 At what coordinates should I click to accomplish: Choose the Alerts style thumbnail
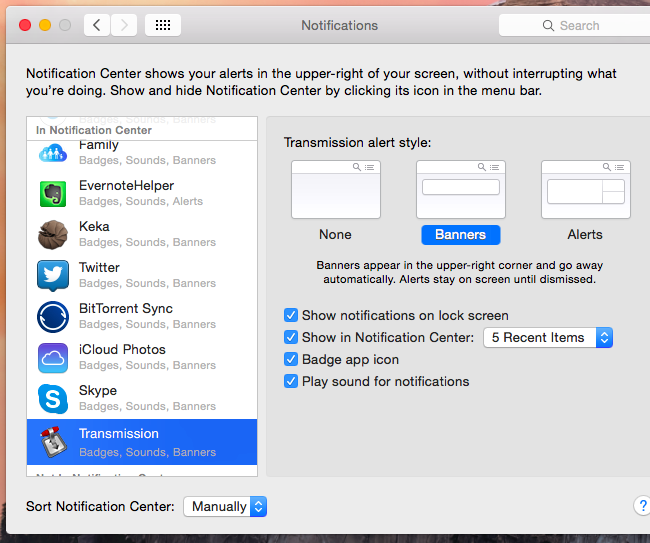586,189
